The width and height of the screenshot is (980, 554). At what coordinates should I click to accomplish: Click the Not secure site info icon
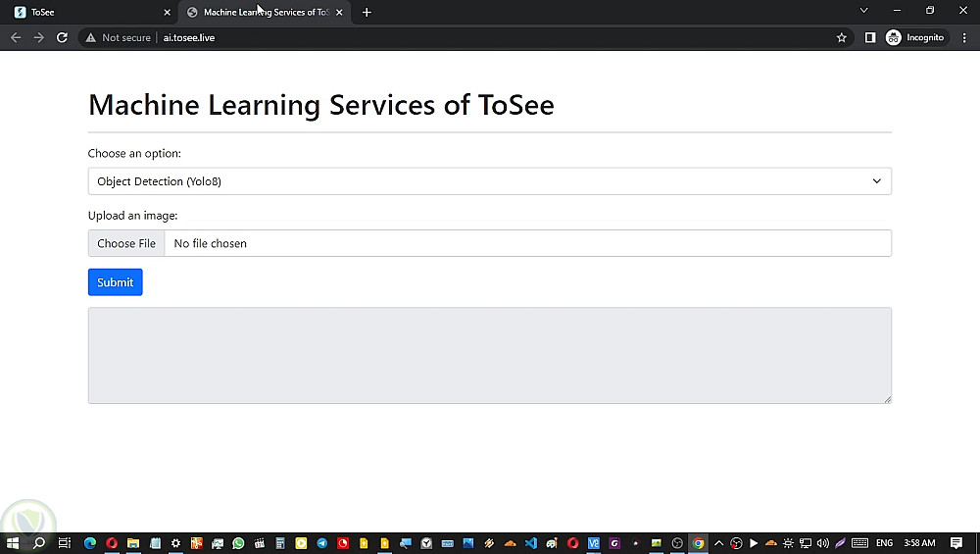[x=91, y=37]
